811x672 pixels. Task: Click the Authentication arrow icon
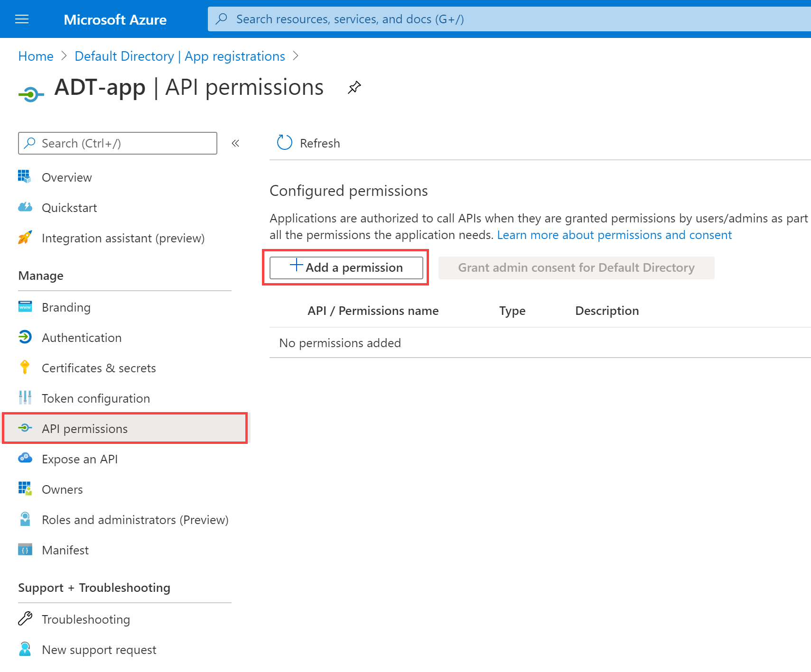coord(25,337)
